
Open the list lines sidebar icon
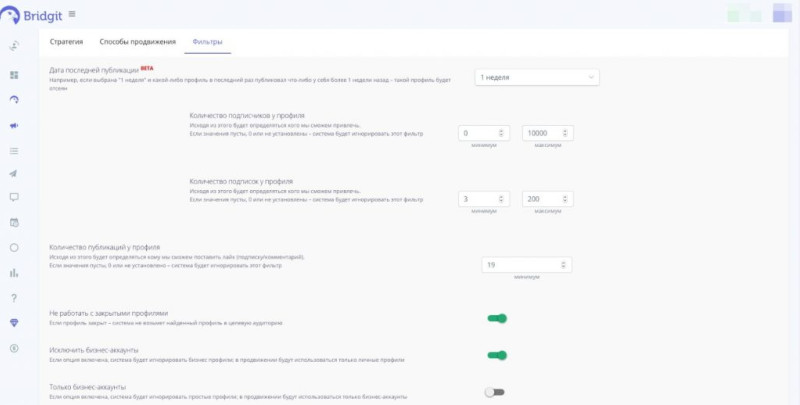click(x=14, y=151)
